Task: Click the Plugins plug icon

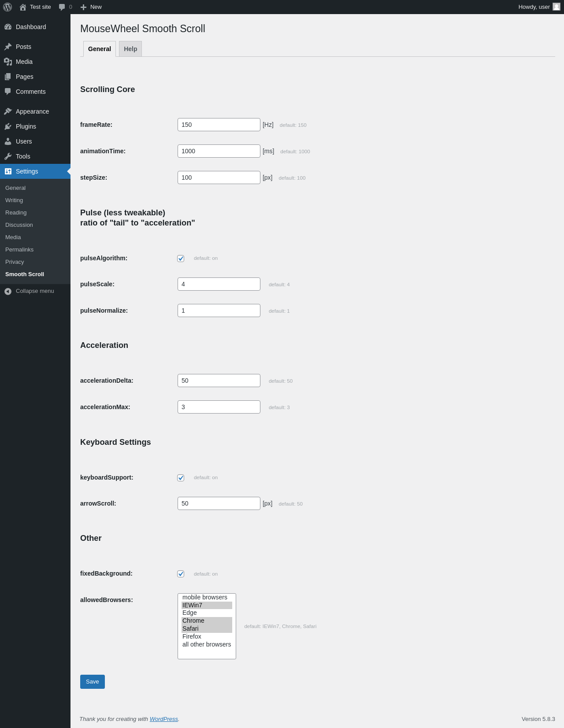Action: click(x=8, y=126)
